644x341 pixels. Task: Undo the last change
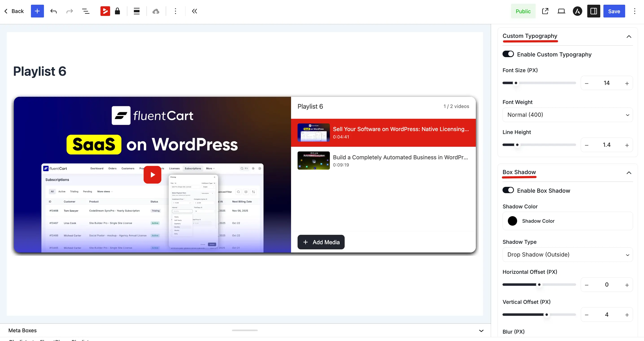click(54, 11)
